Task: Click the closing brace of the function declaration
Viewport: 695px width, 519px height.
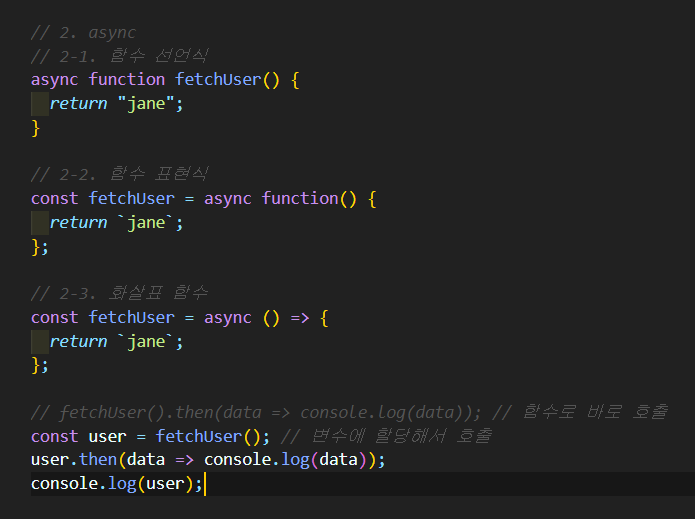Action: (x=36, y=127)
